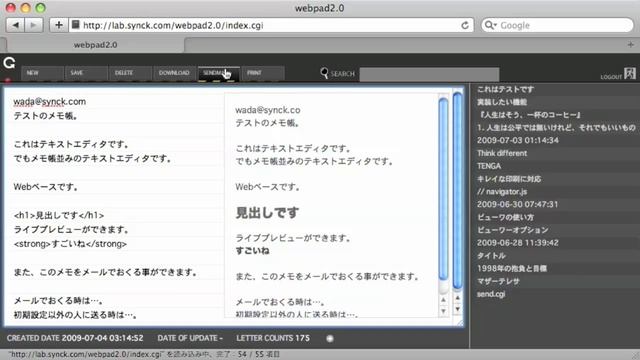Viewport: 640px width, 360px height.
Task: Focus the memo SEARCH input field
Action: [429, 74]
